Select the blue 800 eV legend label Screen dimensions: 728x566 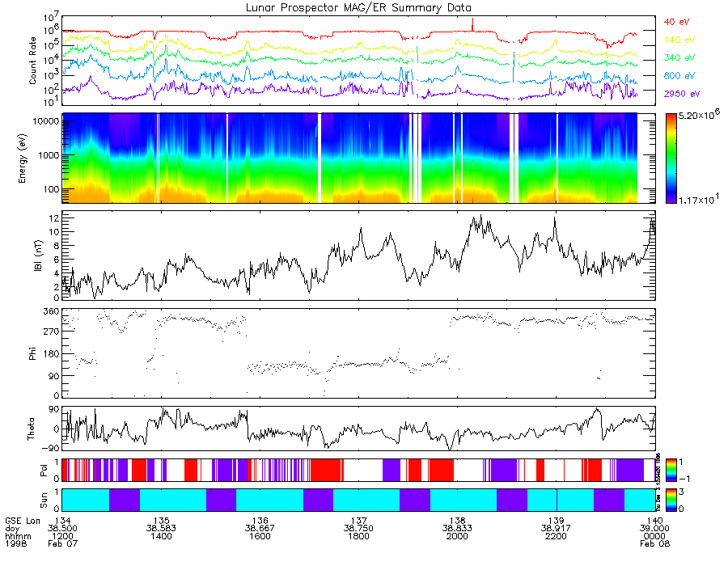(x=679, y=76)
